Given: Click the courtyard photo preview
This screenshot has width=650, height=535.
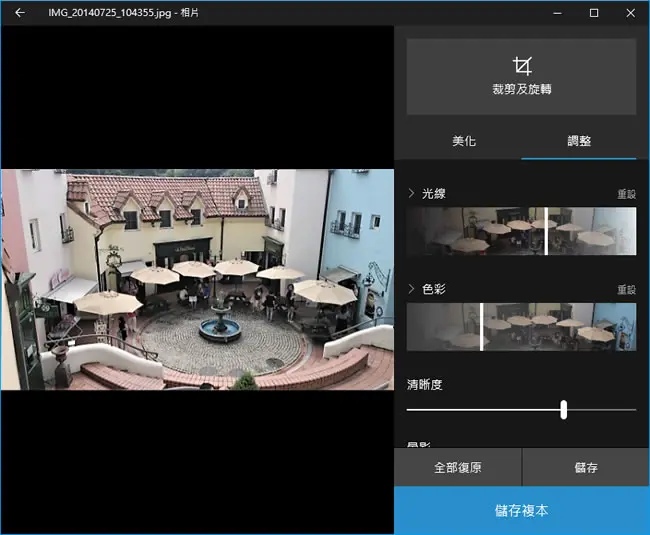Looking at the screenshot, I should pos(197,279).
